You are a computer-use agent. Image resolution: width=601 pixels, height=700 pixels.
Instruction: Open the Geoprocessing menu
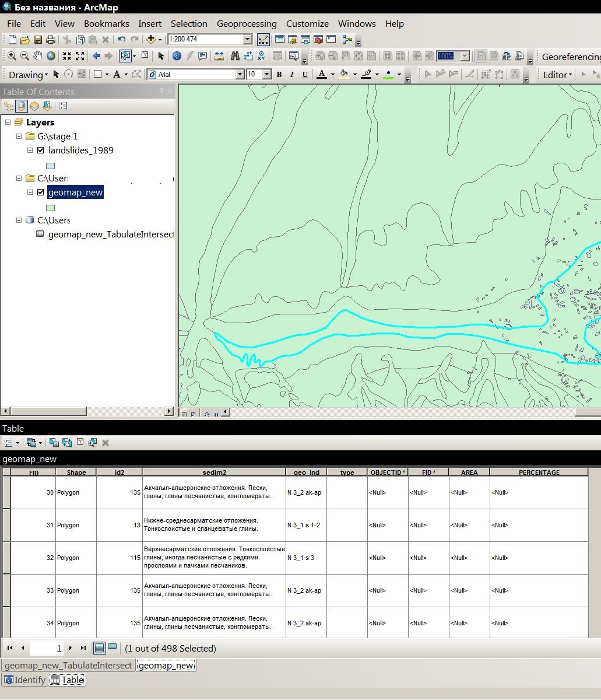[x=246, y=23]
